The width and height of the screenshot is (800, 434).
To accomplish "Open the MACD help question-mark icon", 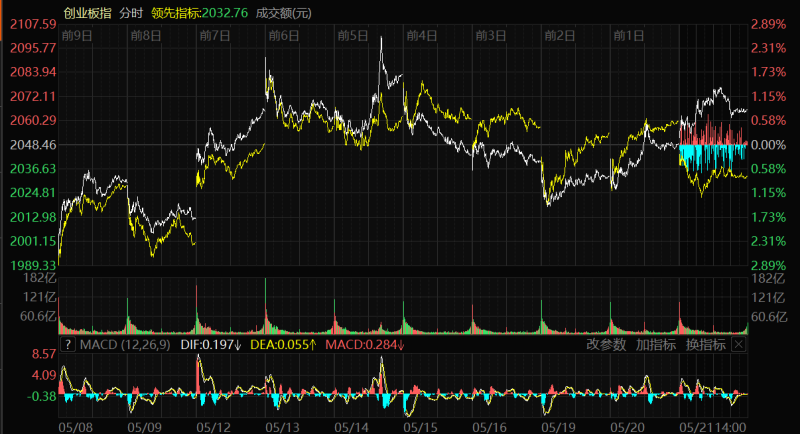I will pos(68,345).
